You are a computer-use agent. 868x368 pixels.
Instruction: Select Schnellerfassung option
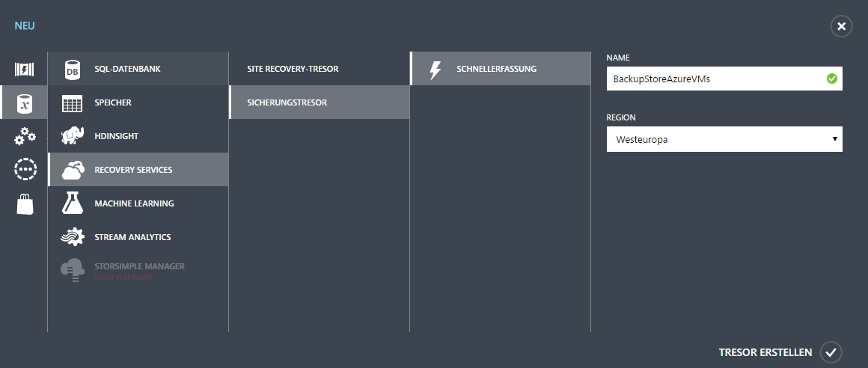click(x=501, y=69)
